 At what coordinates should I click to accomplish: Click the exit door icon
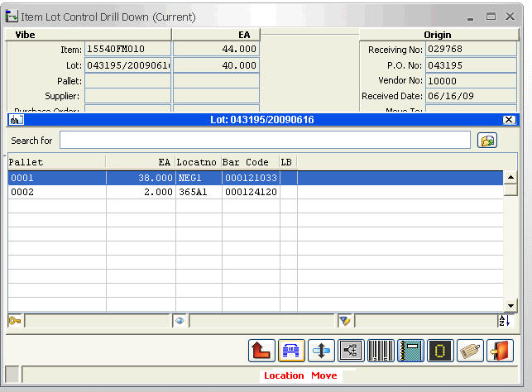500,351
